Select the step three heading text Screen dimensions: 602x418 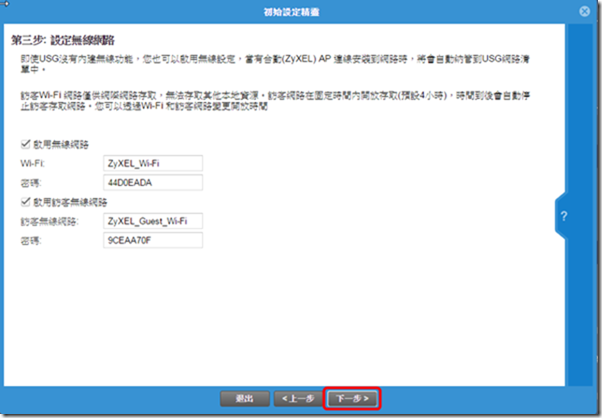(x=63, y=40)
